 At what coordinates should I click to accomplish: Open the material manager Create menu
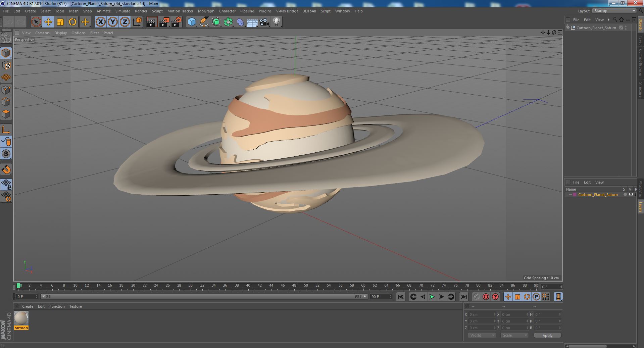coord(28,306)
